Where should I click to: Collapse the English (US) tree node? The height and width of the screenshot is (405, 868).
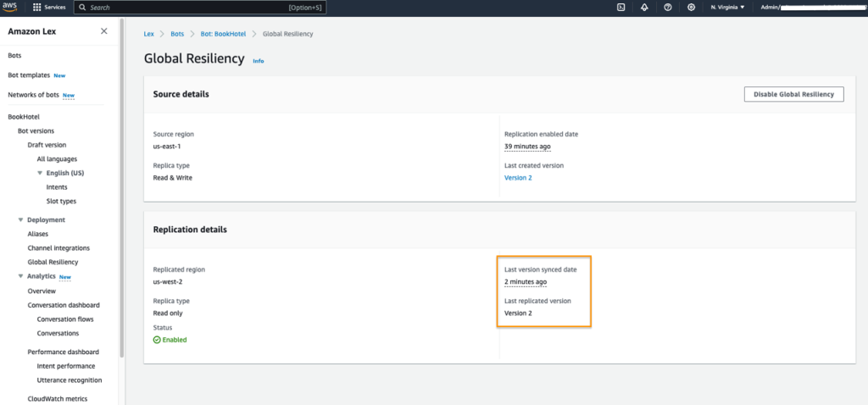40,173
